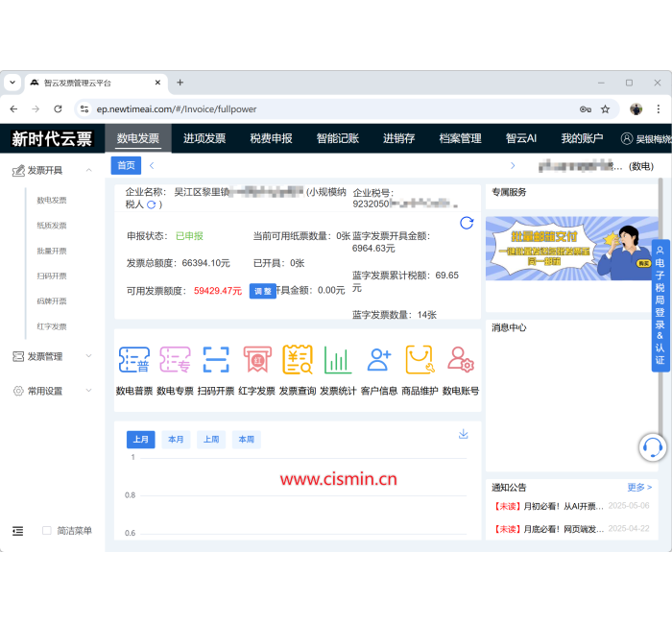This screenshot has width=672, height=624.
Task: Show chart data for 本周
Action: 247,440
